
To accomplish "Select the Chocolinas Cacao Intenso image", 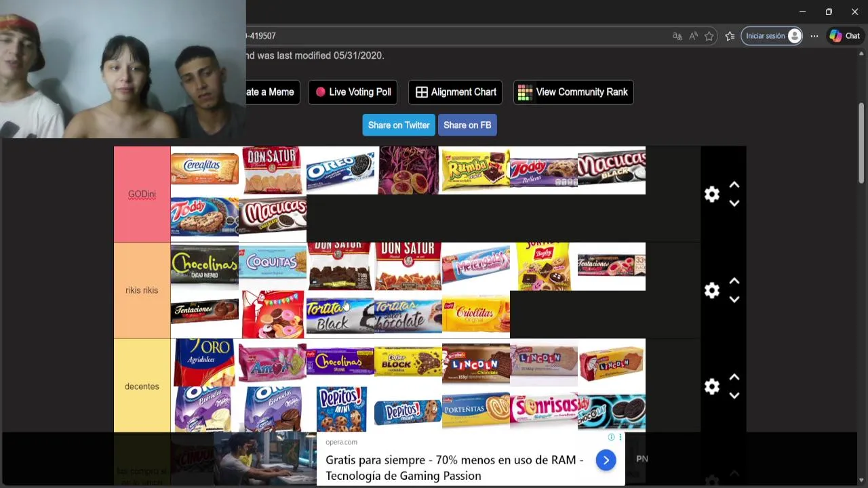I will 205,266.
